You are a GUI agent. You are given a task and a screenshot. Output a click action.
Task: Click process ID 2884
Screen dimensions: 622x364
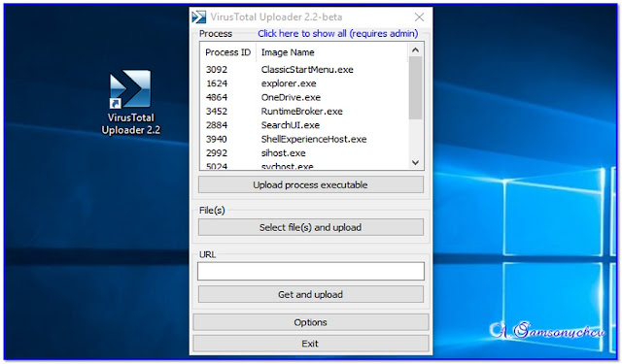217,125
